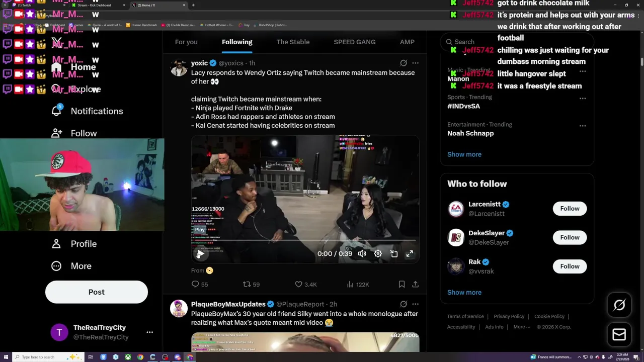Switch to Kick Dashboard browser tab
Screen dimensions: 644x362
[x=98, y=5]
